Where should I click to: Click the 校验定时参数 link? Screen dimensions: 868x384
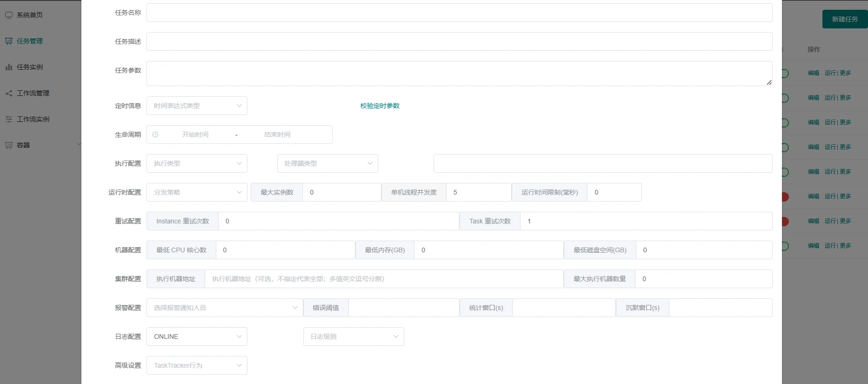click(x=380, y=106)
